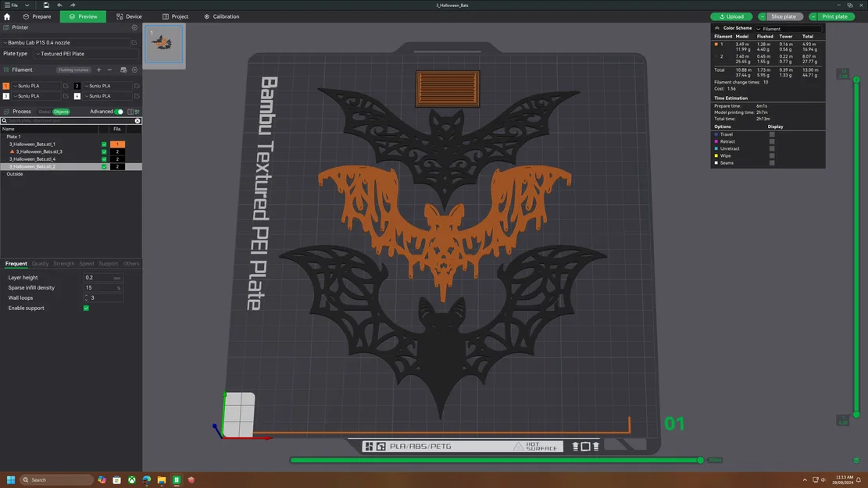Open Print plate dropdown arrow
This screenshot has width=868, height=488.
tap(813, 16)
